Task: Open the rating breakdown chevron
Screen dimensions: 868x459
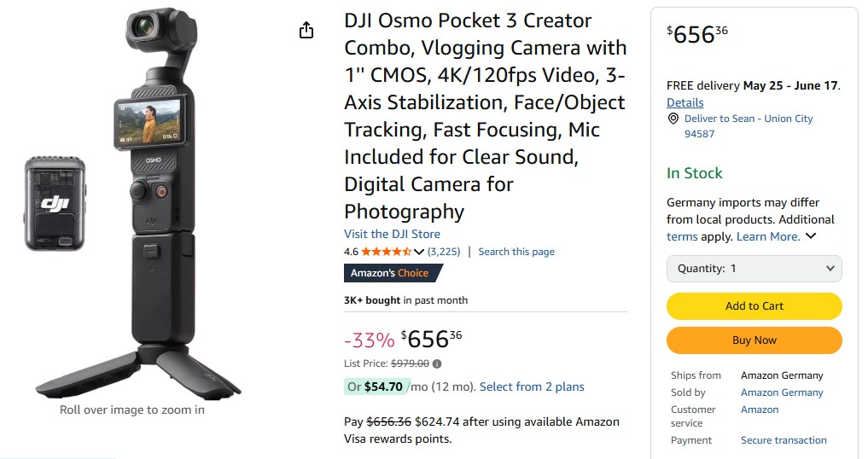Action: (x=419, y=252)
